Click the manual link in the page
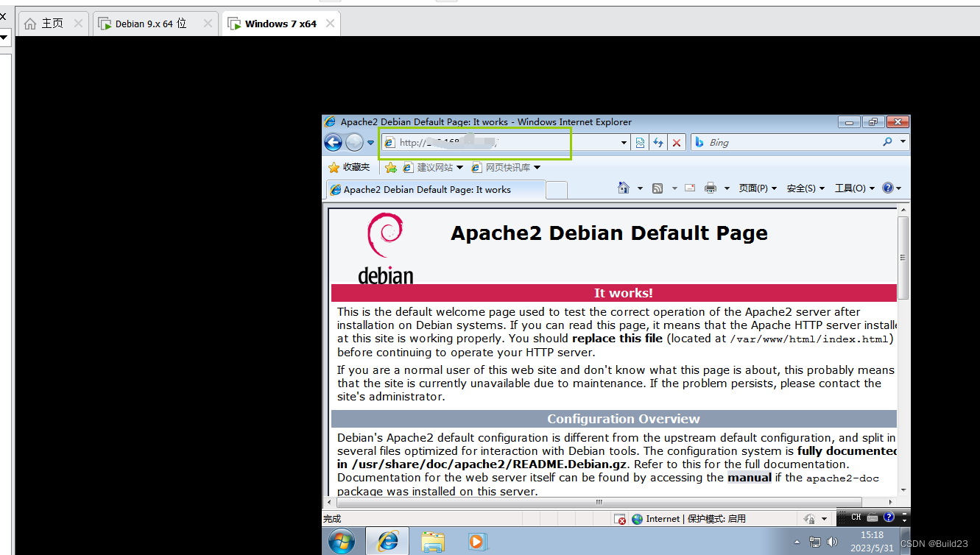Image resolution: width=980 pixels, height=555 pixels. click(x=749, y=478)
